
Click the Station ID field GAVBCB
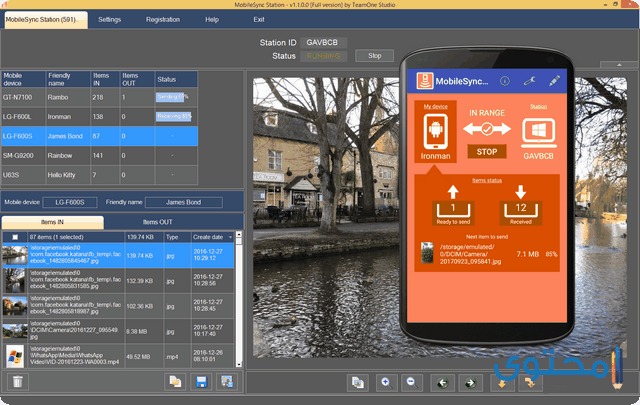(x=324, y=42)
